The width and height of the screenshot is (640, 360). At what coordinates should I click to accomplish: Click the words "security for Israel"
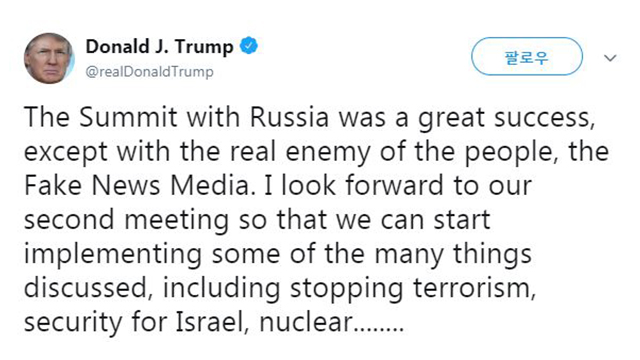pyautogui.click(x=136, y=322)
